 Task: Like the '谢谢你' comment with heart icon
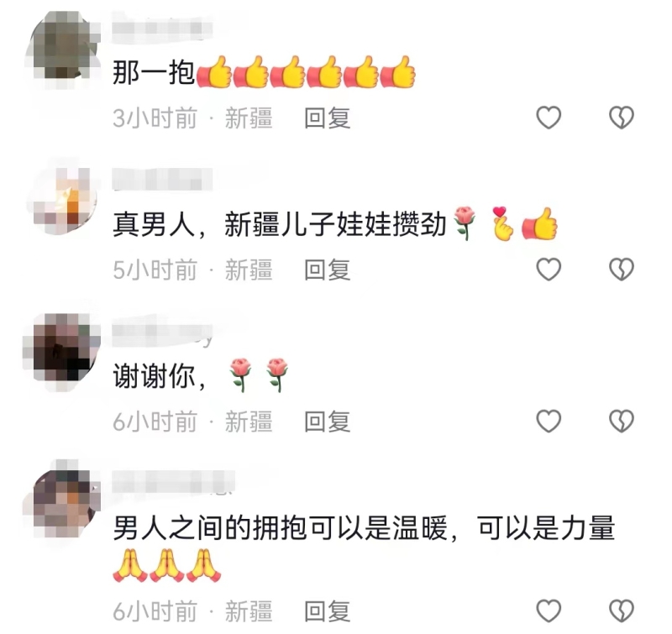(x=549, y=421)
